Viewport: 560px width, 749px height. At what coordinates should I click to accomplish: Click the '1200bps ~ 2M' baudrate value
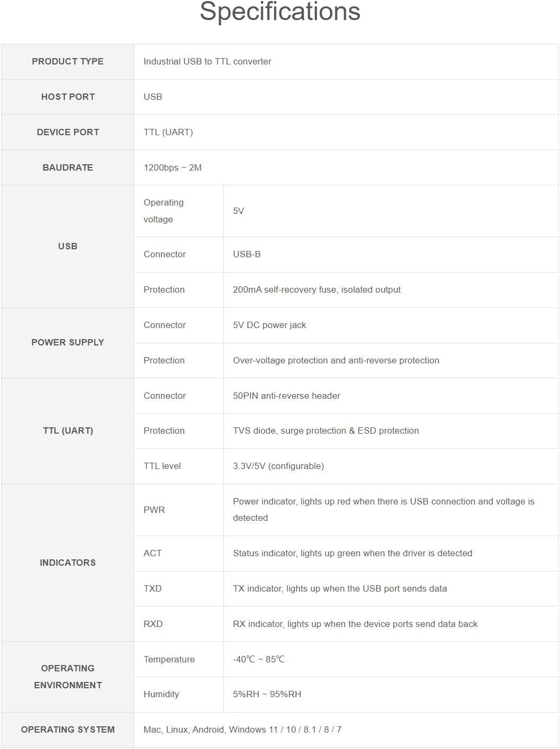pos(172,167)
